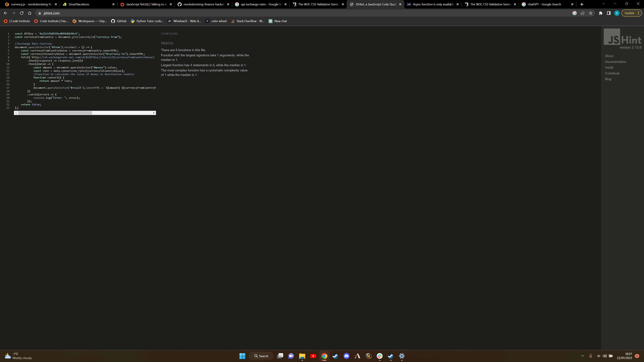The height and width of the screenshot is (362, 644).
Task: Click the CONFIGURE panel header
Action: (x=169, y=33)
